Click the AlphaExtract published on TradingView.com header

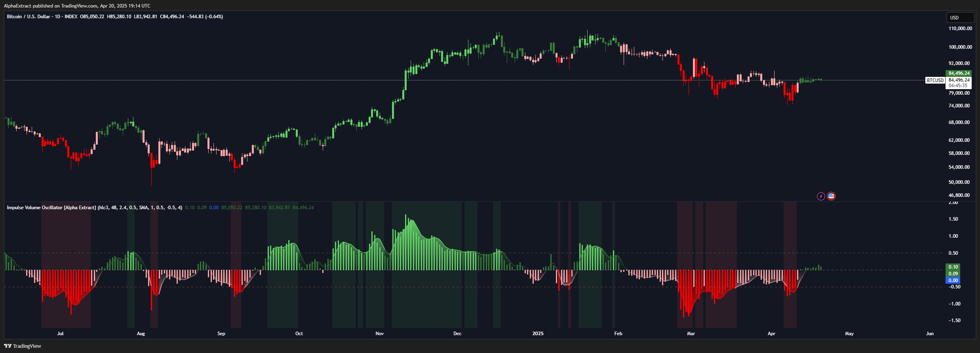77,6
